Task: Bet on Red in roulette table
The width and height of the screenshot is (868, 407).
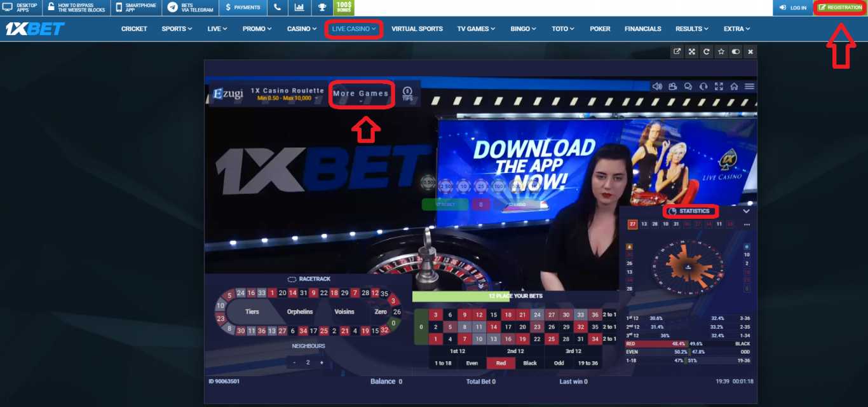Action: coord(501,363)
